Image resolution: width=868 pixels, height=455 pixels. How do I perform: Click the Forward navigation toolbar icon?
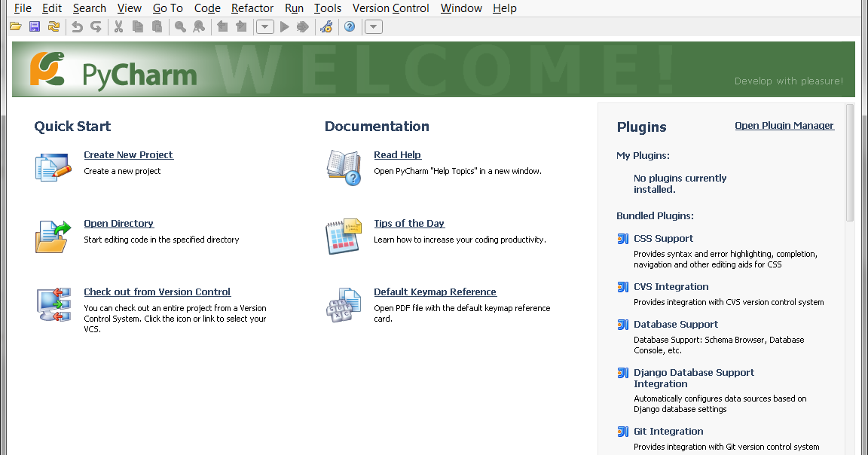(x=241, y=26)
